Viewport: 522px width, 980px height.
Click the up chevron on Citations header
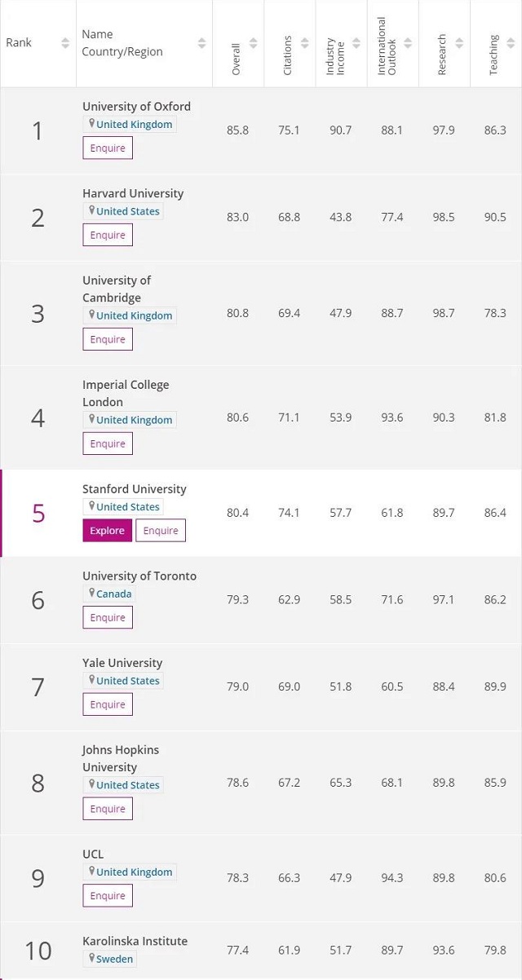tap(304, 41)
